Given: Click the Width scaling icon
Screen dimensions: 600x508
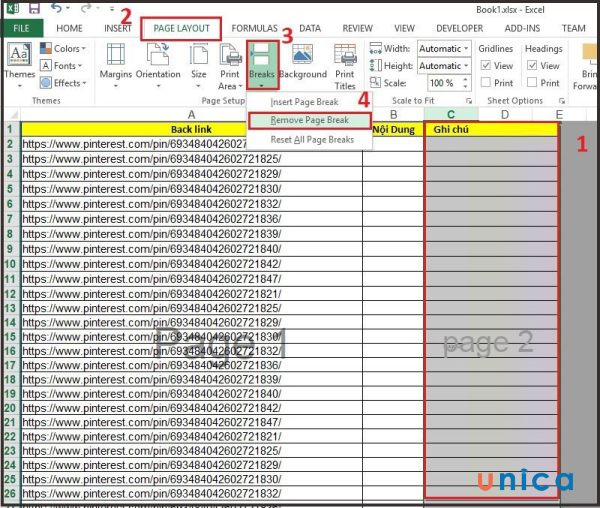Looking at the screenshot, I should pyautogui.click(x=376, y=48).
